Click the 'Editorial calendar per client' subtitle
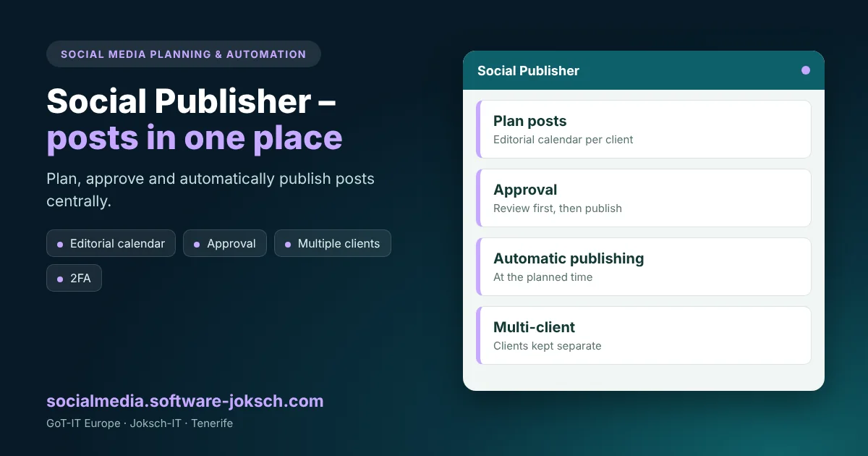The height and width of the screenshot is (456, 868). [563, 140]
